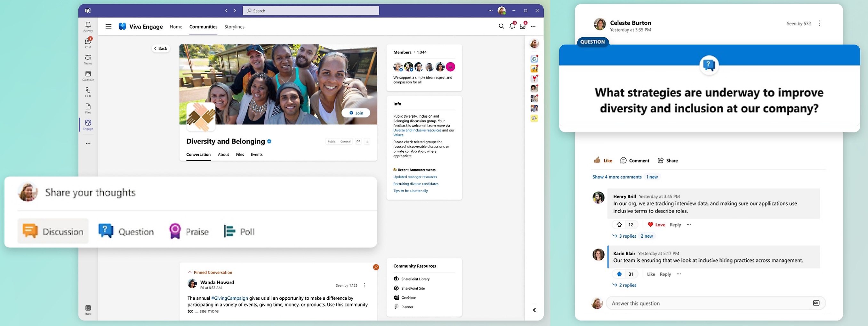Switch to Home tab in Viva Engage
This screenshot has height=326, width=868.
tap(176, 27)
